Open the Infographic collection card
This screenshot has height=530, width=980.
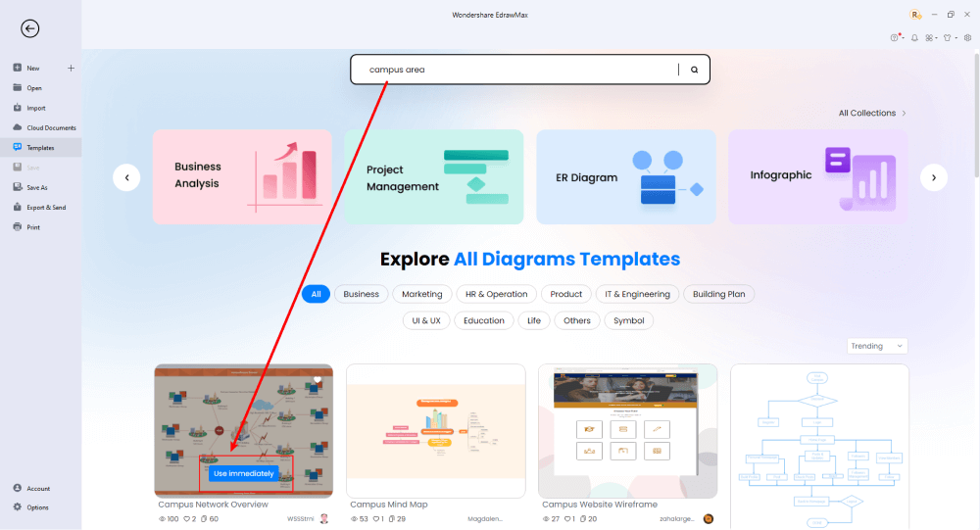tap(818, 177)
